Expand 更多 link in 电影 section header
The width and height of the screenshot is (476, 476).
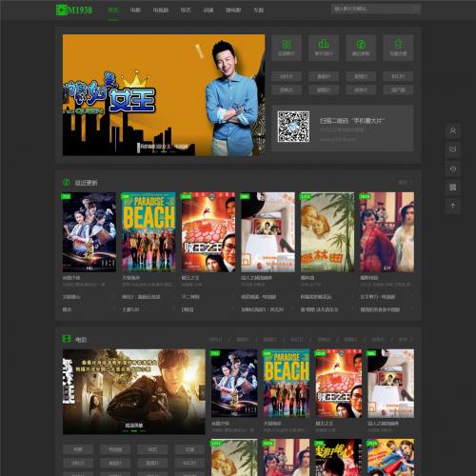point(406,339)
